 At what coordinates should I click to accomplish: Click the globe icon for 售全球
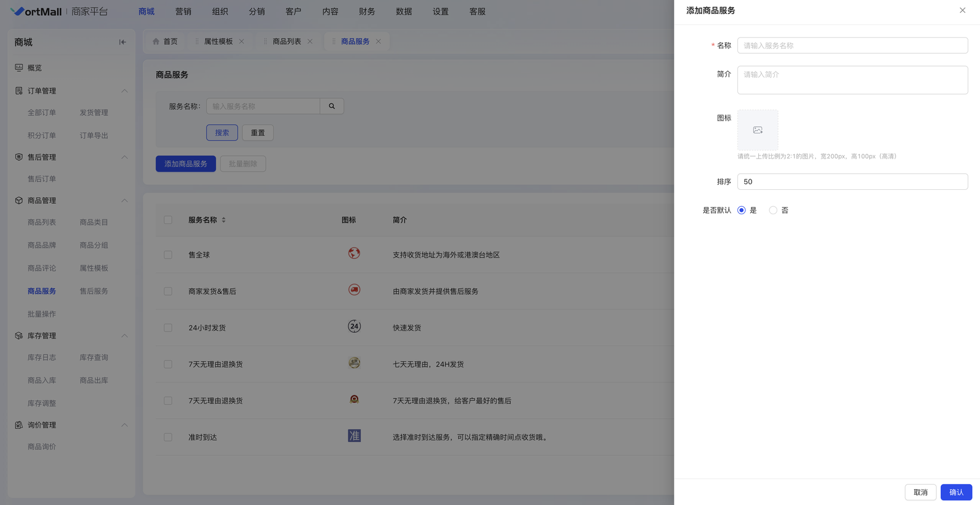[x=354, y=253]
